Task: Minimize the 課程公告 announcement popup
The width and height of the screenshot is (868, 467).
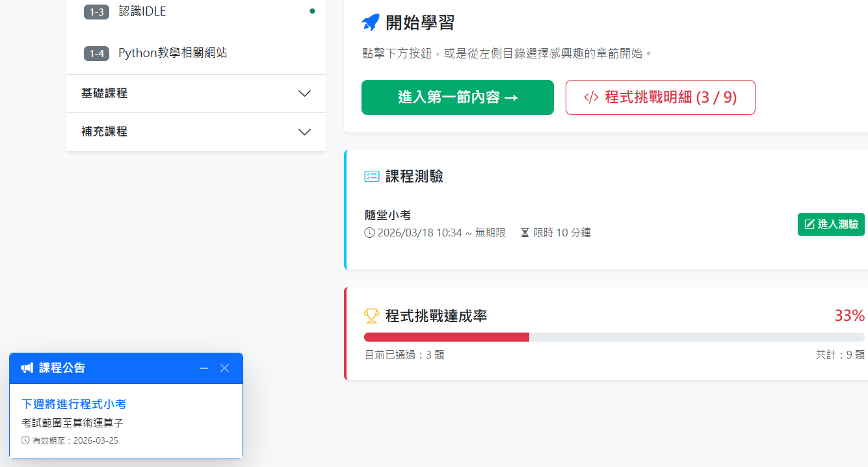Action: tap(204, 368)
